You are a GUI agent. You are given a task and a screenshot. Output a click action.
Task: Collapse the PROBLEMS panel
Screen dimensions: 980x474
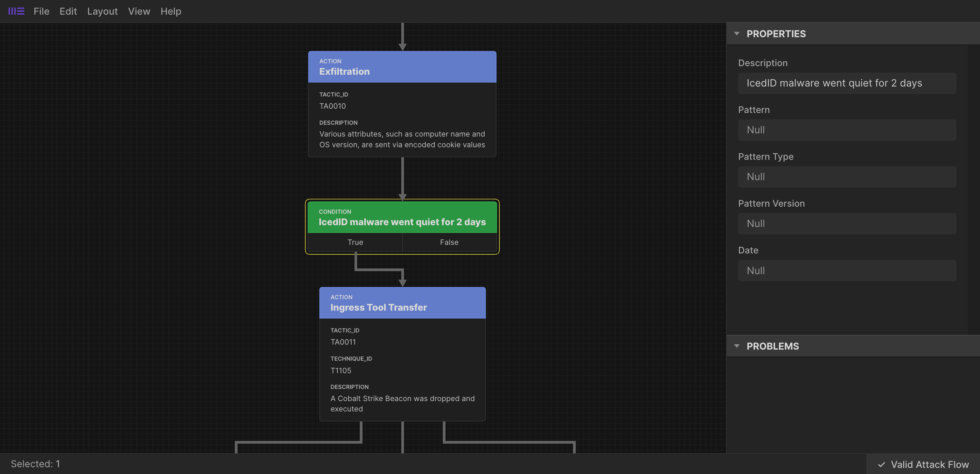(x=737, y=346)
